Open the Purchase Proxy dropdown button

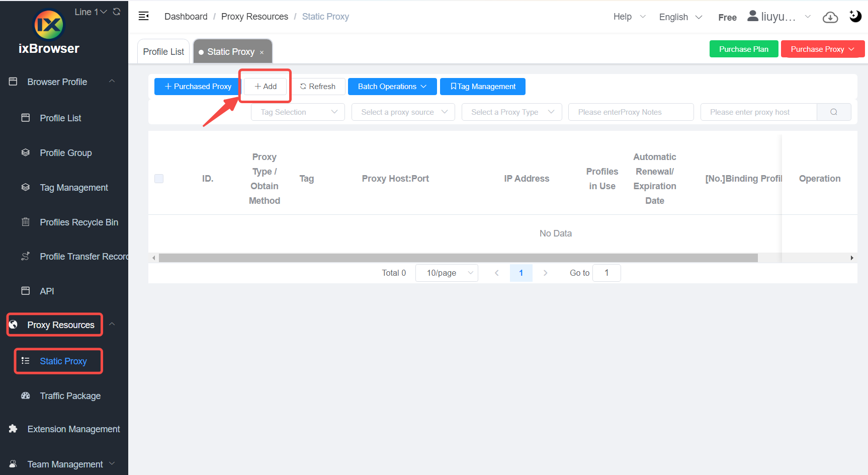tap(823, 49)
